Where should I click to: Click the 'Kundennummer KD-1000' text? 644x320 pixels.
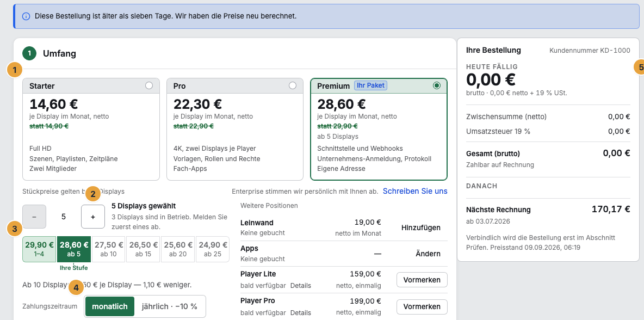tap(590, 51)
